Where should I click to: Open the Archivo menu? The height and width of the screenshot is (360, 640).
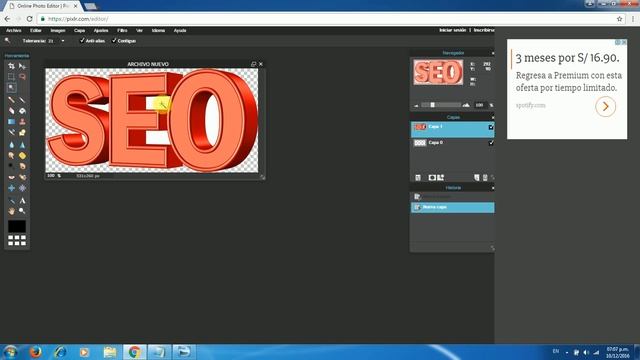13,31
